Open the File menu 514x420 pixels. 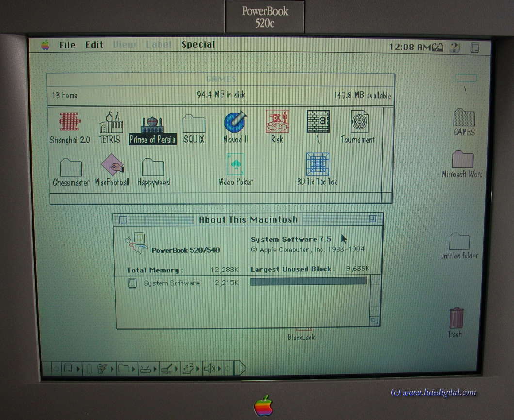(67, 45)
